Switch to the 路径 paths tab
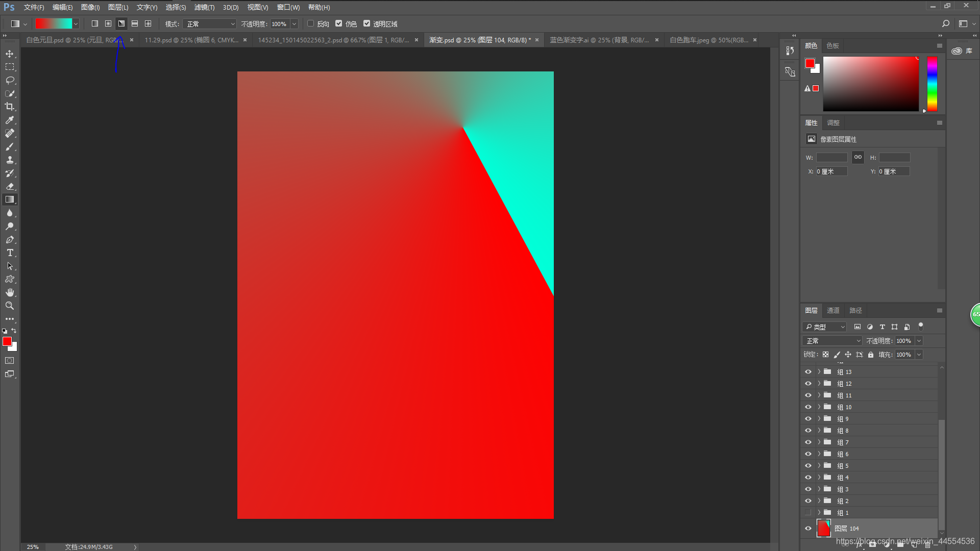 pyautogui.click(x=855, y=310)
